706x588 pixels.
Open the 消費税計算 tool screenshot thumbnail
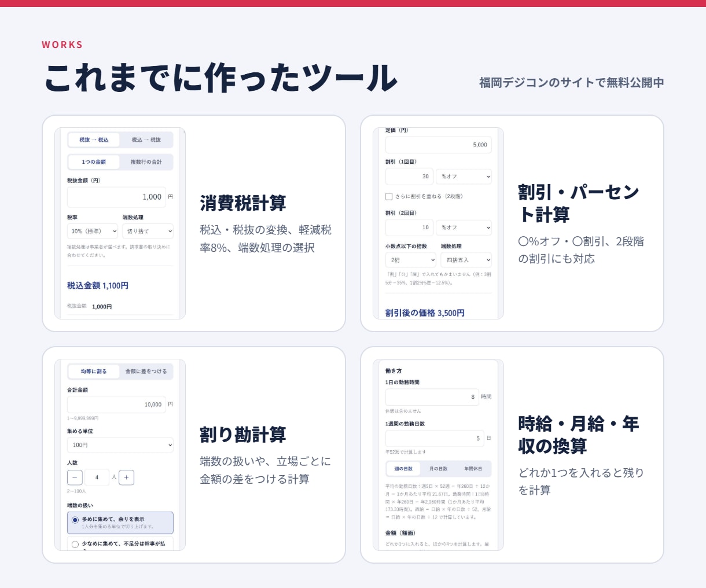tap(120, 223)
